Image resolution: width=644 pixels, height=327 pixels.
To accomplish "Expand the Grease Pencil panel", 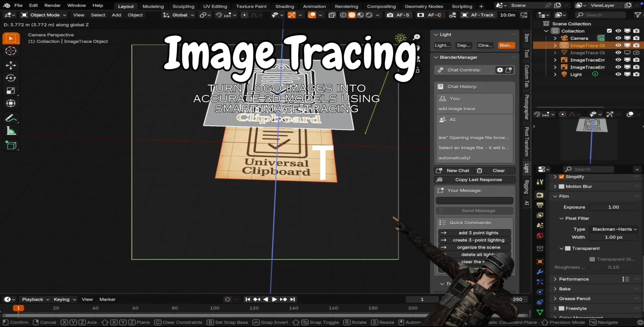I will click(x=575, y=299).
